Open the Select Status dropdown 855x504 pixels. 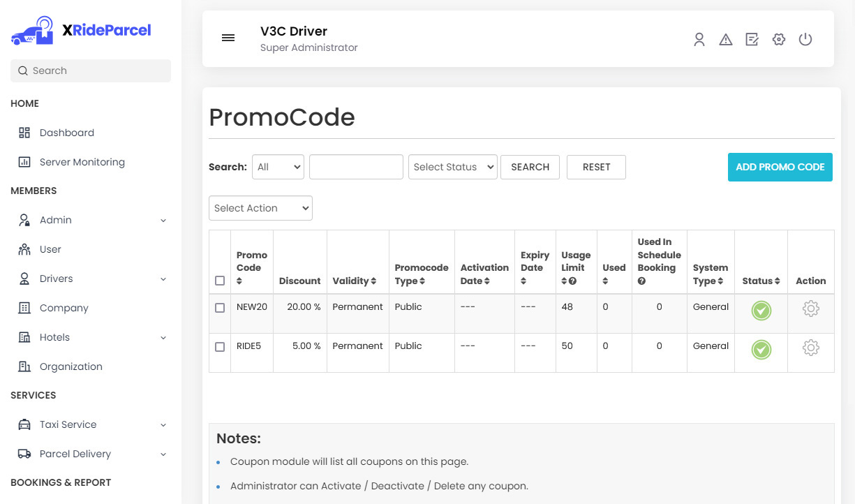coord(452,167)
